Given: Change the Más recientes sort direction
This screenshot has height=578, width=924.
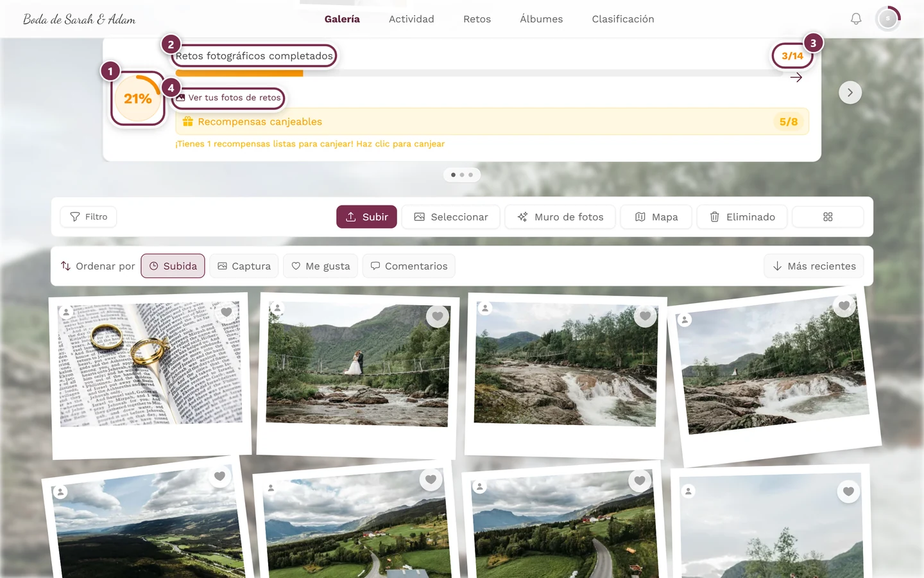Looking at the screenshot, I should coord(814,266).
